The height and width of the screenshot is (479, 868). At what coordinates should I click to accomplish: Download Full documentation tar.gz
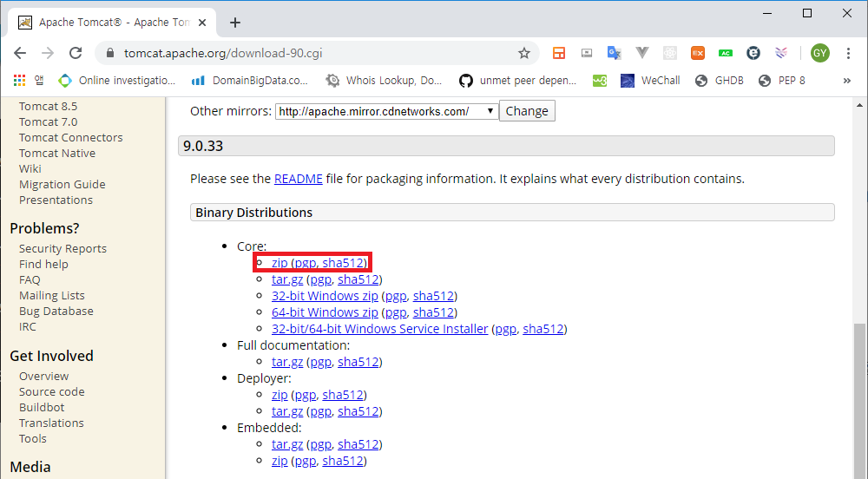(x=287, y=363)
